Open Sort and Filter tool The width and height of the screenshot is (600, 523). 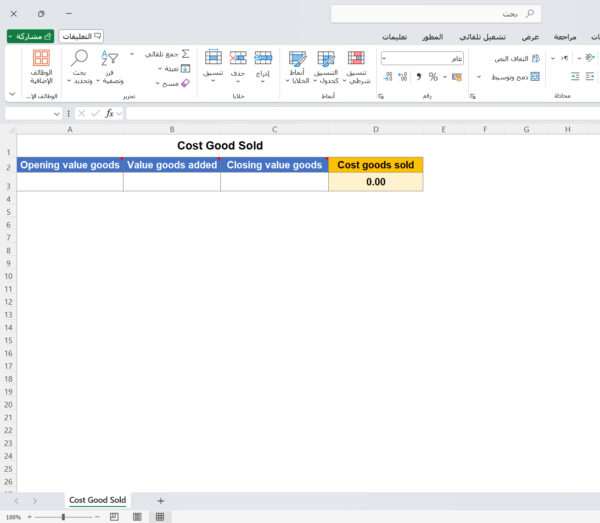pyautogui.click(x=110, y=59)
